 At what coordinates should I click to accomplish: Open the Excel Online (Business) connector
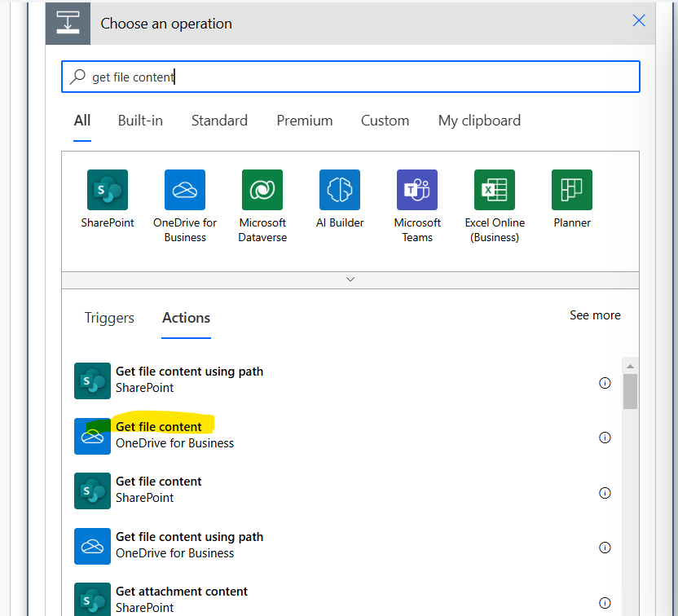click(494, 190)
